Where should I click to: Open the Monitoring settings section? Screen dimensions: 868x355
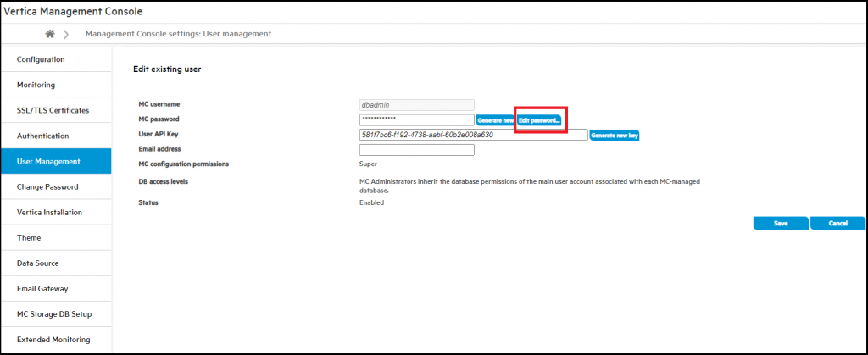[x=56, y=86]
